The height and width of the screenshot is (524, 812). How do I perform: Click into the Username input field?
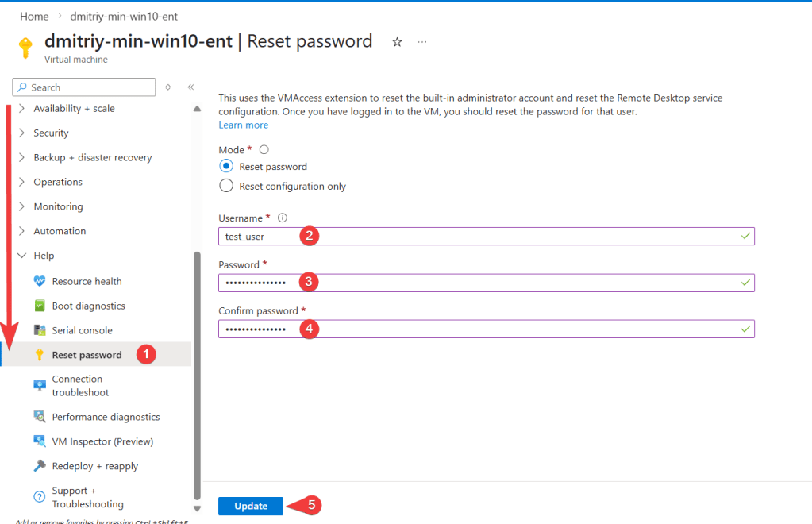click(x=476, y=236)
